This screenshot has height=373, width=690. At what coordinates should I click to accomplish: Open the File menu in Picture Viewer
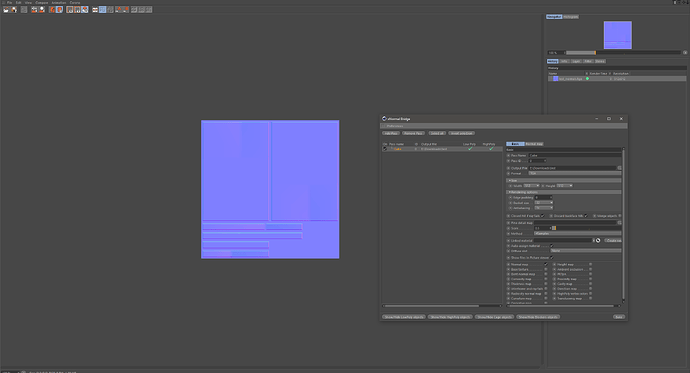coord(9,3)
